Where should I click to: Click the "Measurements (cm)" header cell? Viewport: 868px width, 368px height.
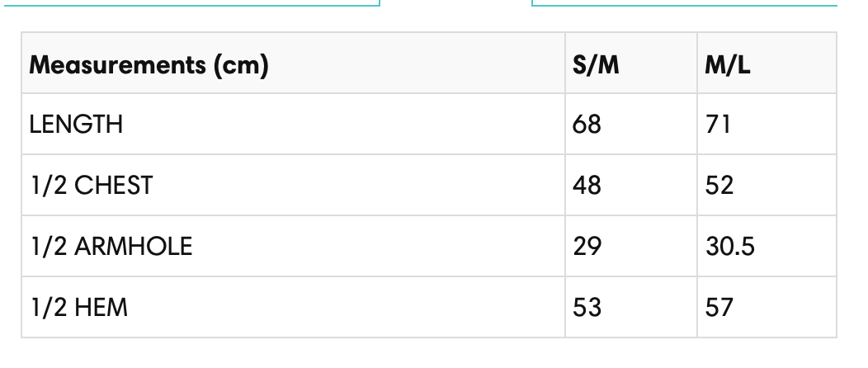click(149, 64)
